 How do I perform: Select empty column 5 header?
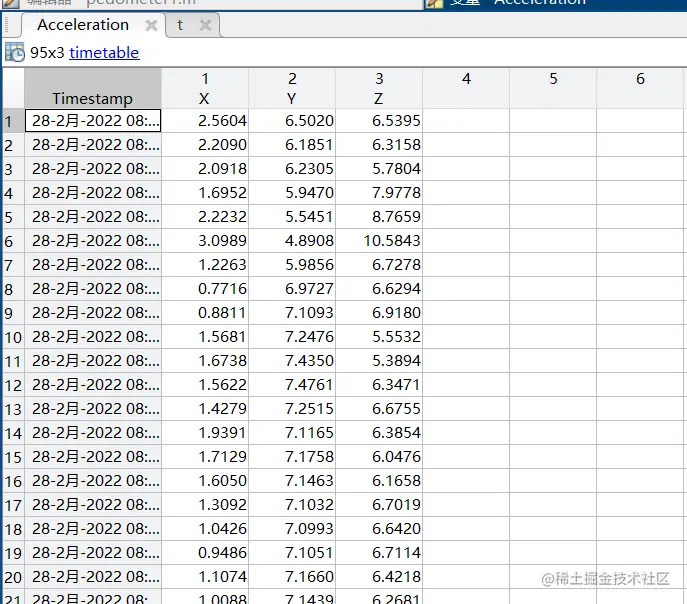(x=553, y=89)
